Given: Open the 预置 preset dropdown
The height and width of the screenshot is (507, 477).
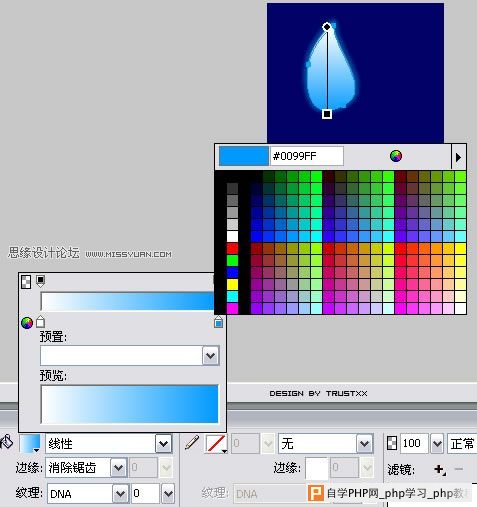Looking at the screenshot, I should (211, 356).
